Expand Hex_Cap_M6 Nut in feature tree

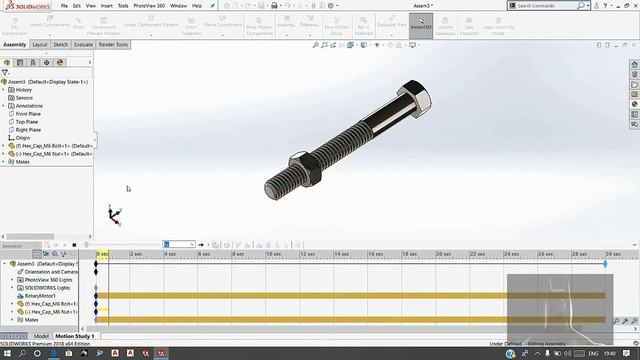click(3, 154)
